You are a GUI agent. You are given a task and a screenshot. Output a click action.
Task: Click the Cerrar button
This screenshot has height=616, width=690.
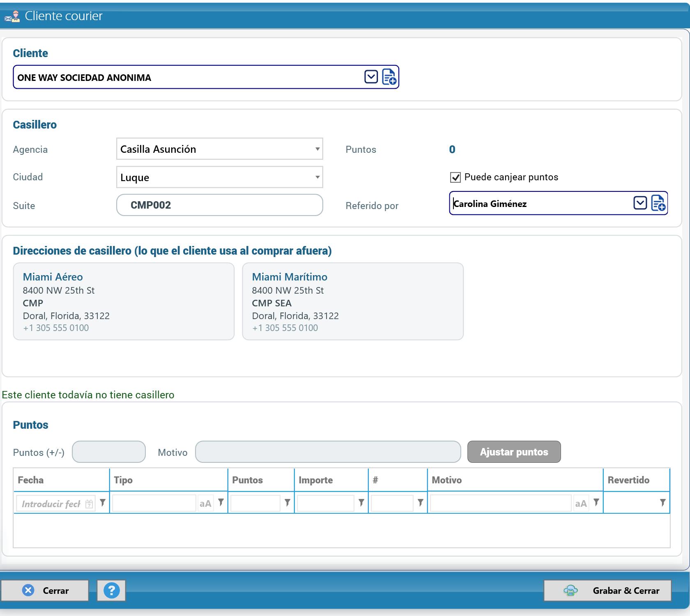pyautogui.click(x=45, y=591)
